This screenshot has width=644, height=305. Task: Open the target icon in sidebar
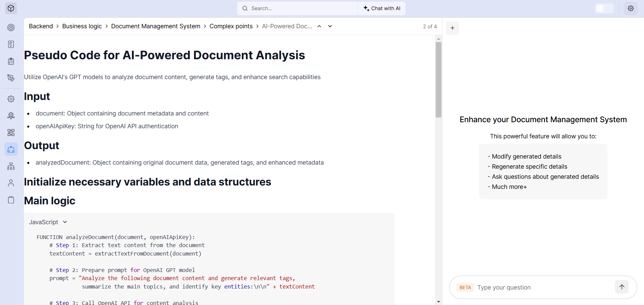point(11,27)
